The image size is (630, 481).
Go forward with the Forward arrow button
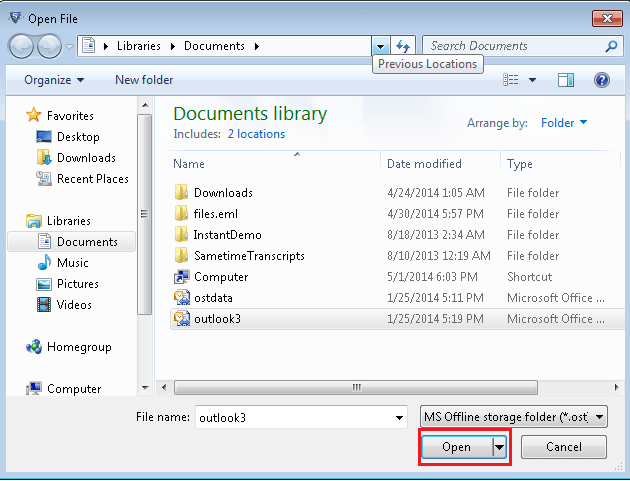click(x=49, y=47)
